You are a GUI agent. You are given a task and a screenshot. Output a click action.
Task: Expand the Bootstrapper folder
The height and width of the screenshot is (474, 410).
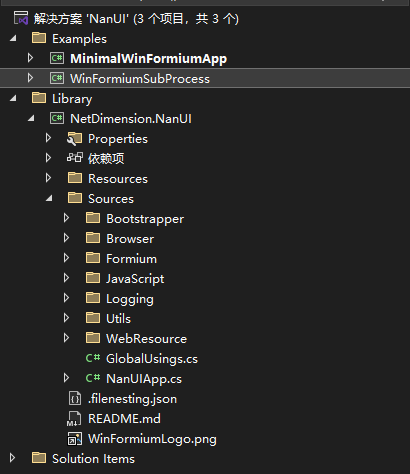tap(66, 218)
